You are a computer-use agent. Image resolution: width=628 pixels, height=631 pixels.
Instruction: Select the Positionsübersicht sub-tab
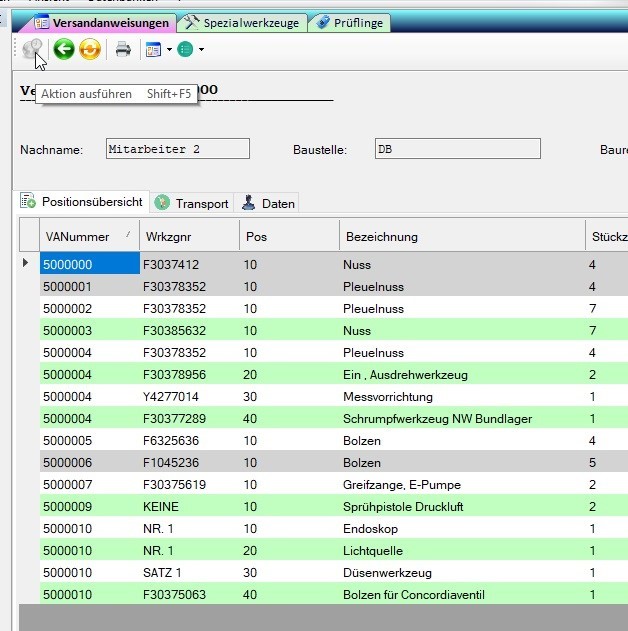point(82,201)
